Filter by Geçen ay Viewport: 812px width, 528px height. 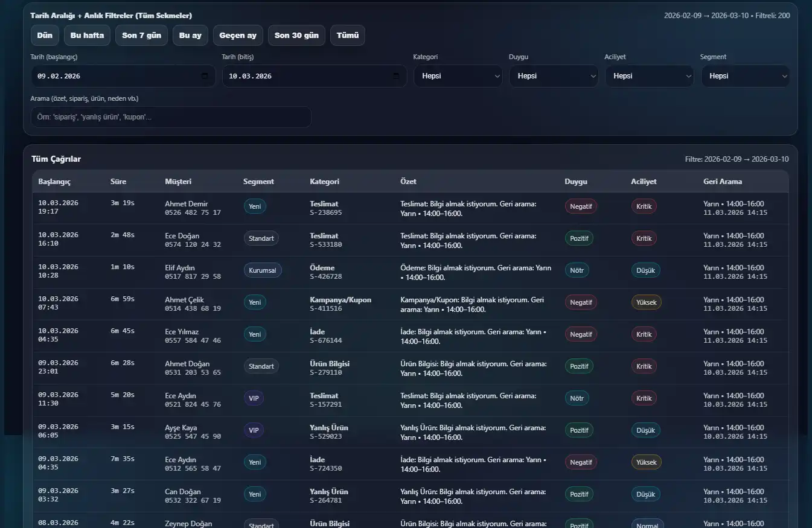coord(238,36)
